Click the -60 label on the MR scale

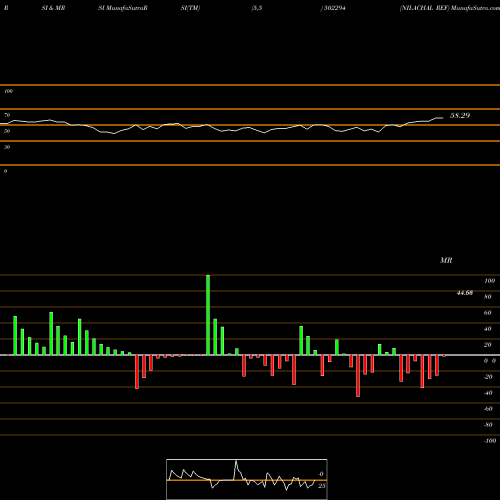tap(488, 409)
